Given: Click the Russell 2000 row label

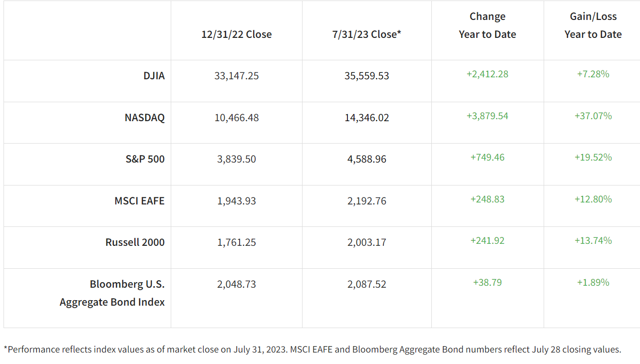Looking at the screenshot, I should pos(135,242).
